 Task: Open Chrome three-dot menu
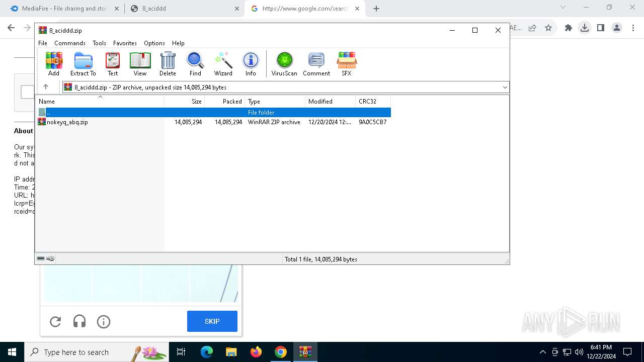coord(633,28)
